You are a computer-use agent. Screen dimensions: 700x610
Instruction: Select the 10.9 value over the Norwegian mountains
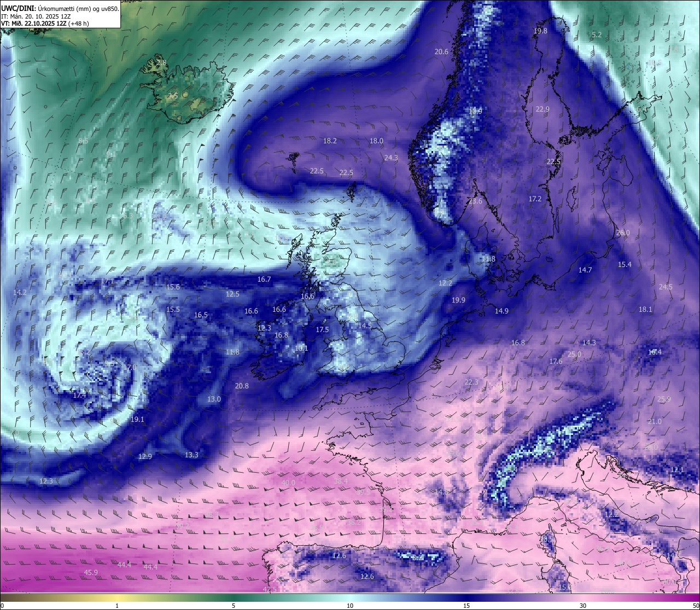(475, 111)
